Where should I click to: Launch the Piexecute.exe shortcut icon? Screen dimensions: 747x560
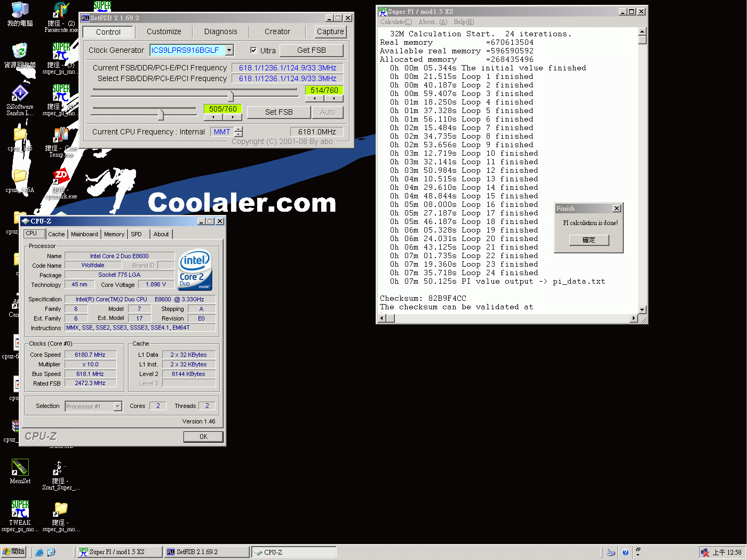tap(61, 10)
